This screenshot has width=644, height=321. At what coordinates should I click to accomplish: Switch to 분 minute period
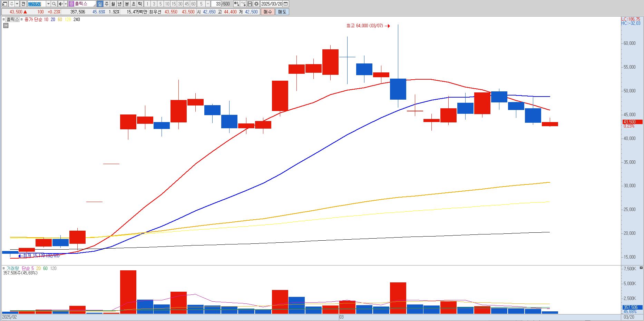127,4
